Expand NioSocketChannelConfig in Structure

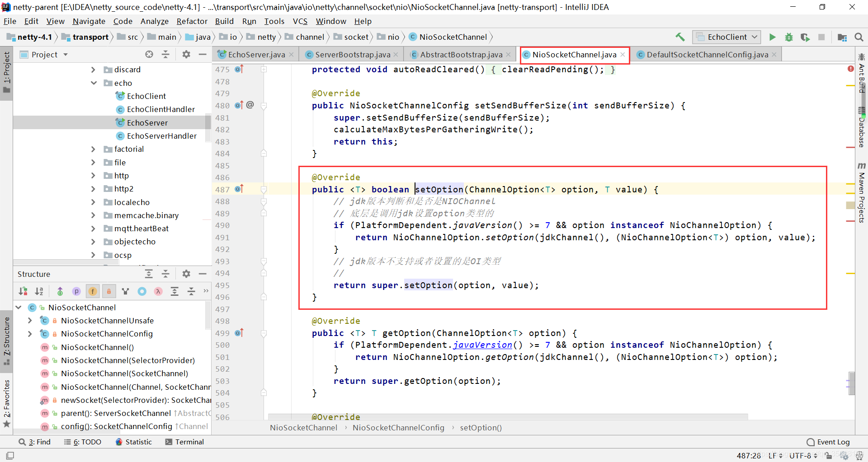coord(30,334)
